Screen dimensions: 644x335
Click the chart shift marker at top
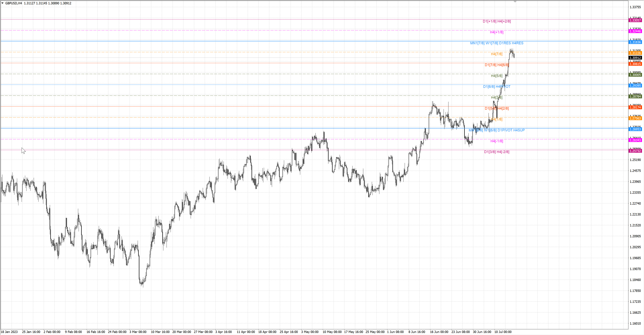[x=515, y=2]
